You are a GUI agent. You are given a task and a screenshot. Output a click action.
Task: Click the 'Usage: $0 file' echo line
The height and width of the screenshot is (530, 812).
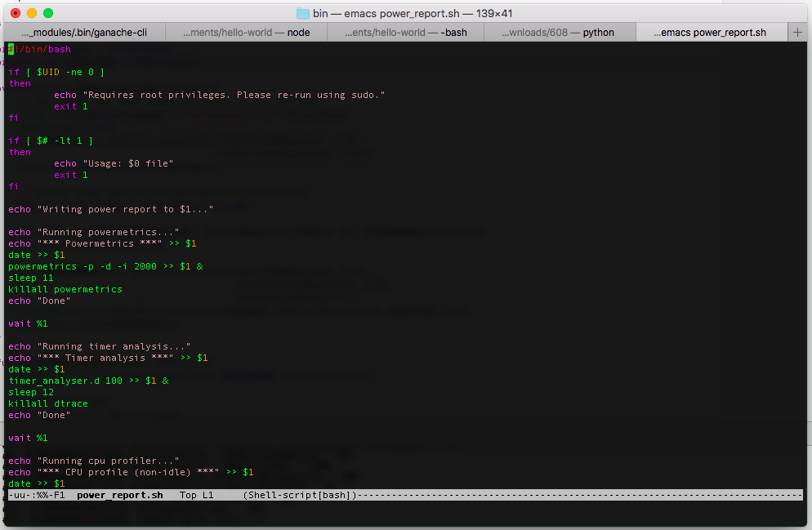pyautogui.click(x=114, y=163)
